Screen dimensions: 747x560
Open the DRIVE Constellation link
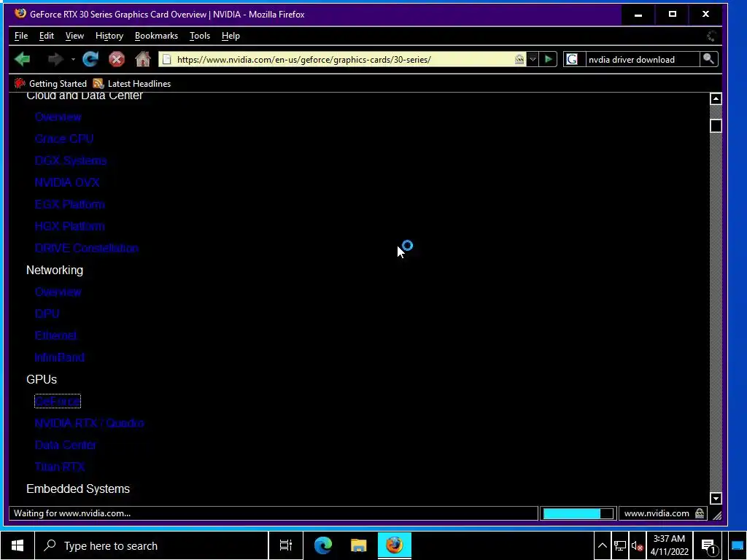[x=87, y=248]
